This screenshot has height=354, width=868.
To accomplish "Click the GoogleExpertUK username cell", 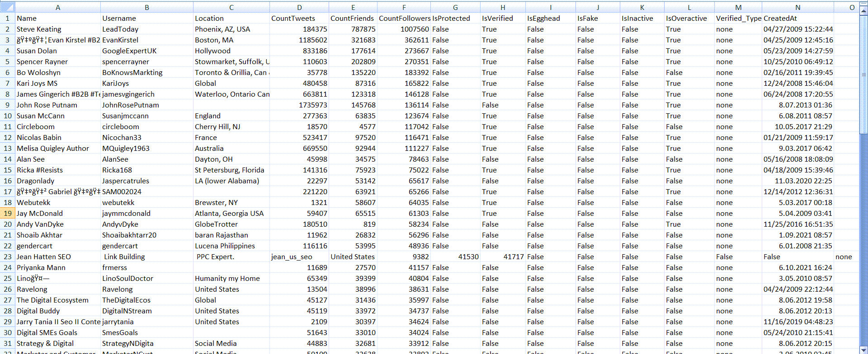I will (146, 51).
